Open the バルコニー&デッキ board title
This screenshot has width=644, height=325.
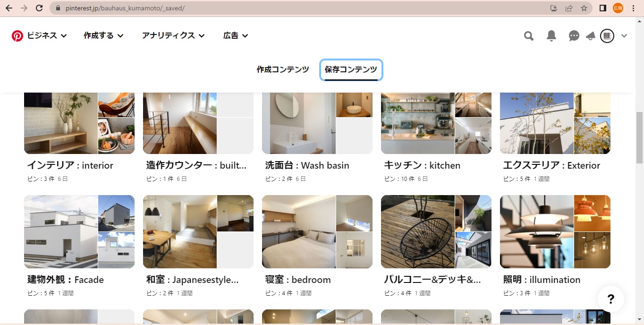point(432,280)
